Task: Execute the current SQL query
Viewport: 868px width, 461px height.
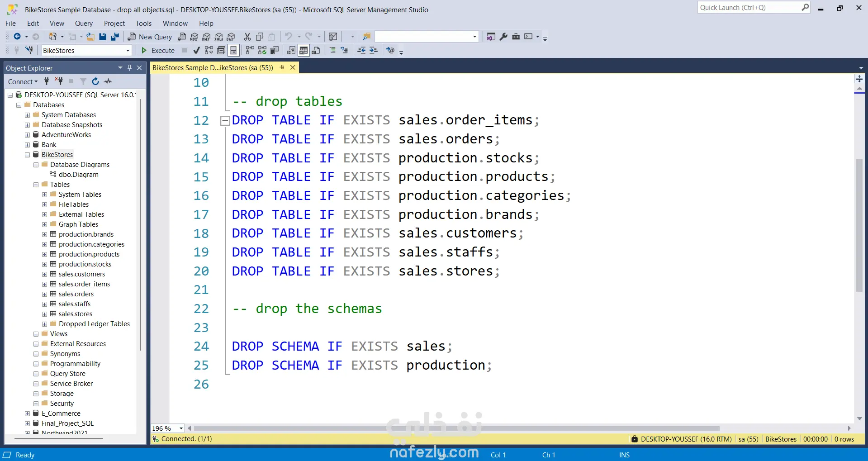Action: point(158,50)
